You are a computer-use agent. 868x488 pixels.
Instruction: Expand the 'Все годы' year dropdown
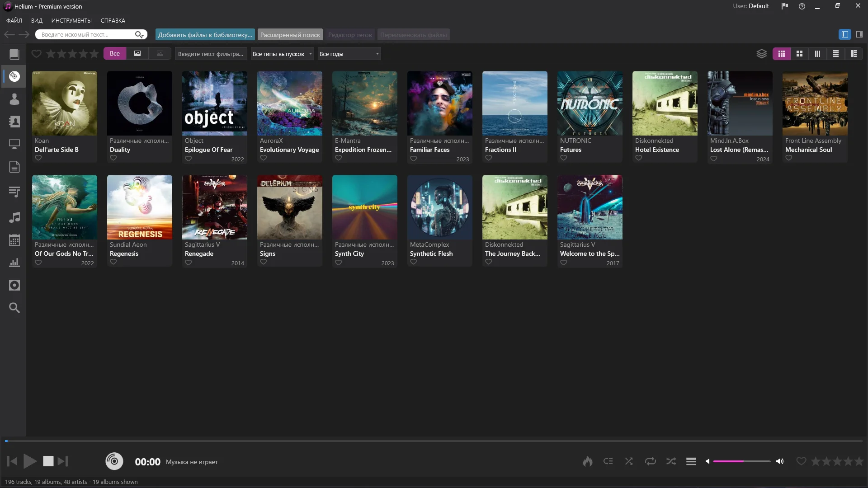pos(349,54)
